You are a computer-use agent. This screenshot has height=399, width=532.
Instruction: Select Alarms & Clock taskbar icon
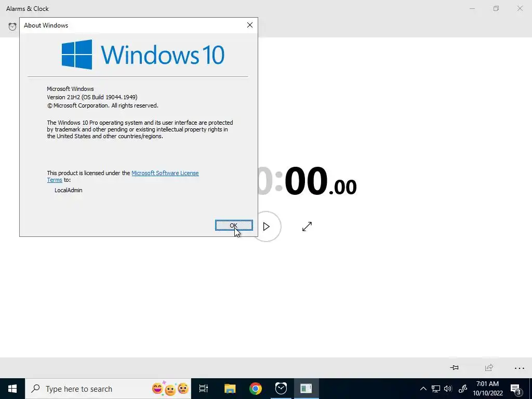[x=281, y=389]
